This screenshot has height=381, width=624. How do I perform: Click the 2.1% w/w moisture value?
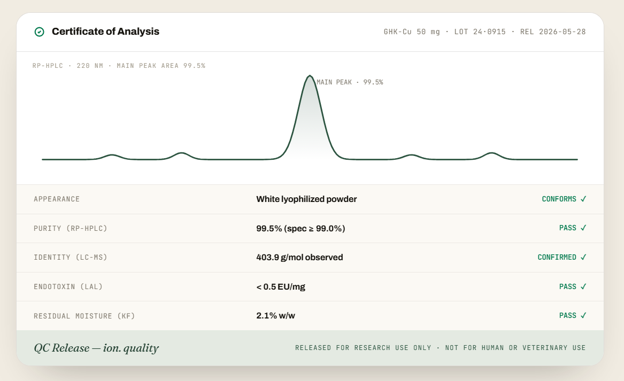pos(275,316)
